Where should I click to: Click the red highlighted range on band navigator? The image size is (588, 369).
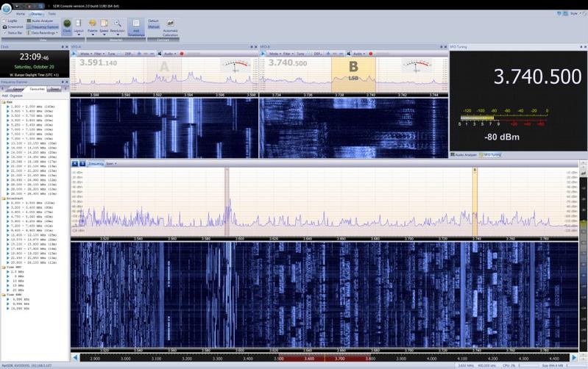[325, 358]
